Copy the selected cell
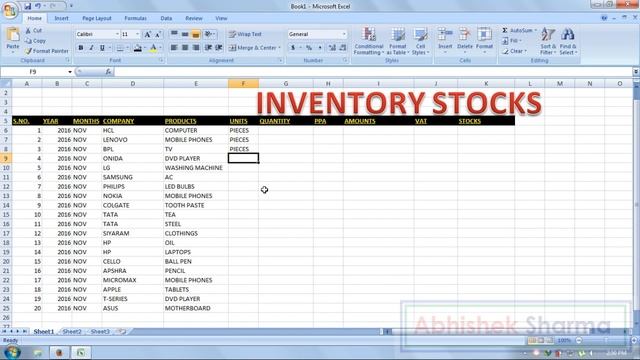Image resolution: width=640 pixels, height=360 pixels. 35,41
